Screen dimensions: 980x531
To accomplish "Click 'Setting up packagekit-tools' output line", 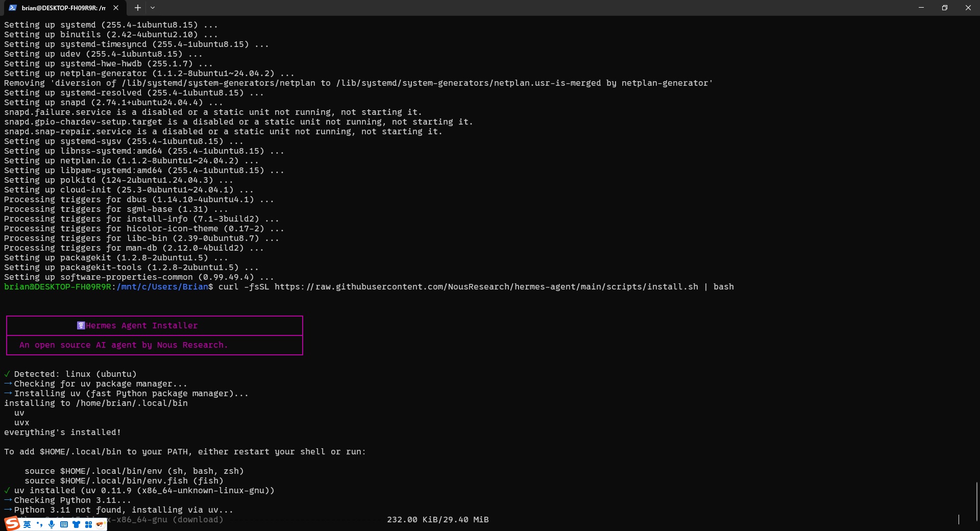I will [x=132, y=268].
